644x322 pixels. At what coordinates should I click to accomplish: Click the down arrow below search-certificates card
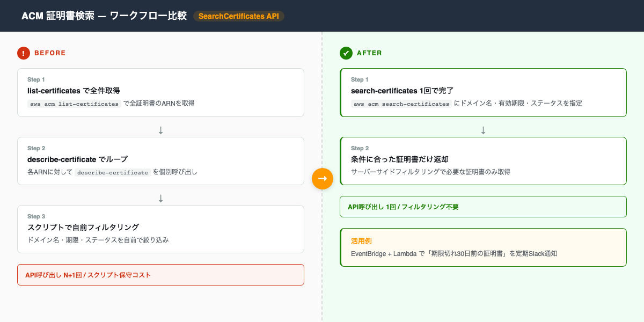tap(483, 129)
